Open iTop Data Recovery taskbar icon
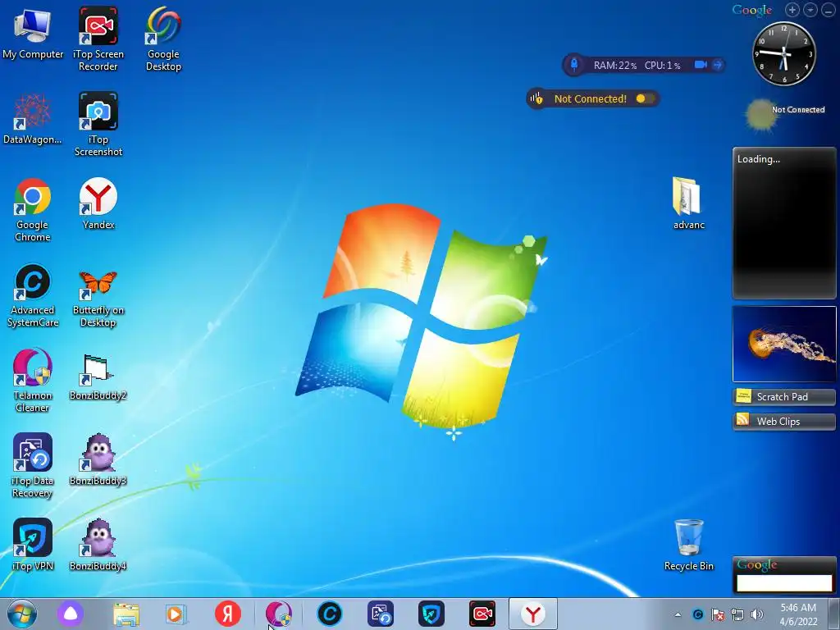The height and width of the screenshot is (630, 840). point(381,614)
